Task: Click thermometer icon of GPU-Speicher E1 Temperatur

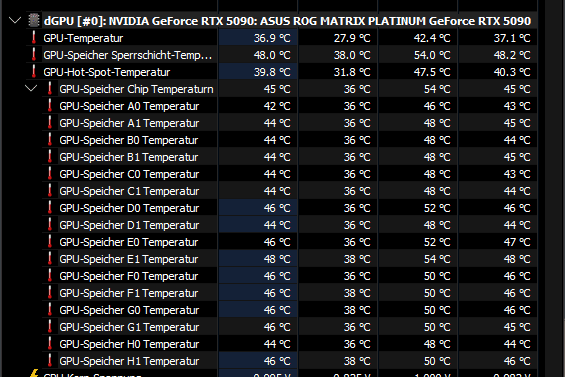Action: point(50,258)
